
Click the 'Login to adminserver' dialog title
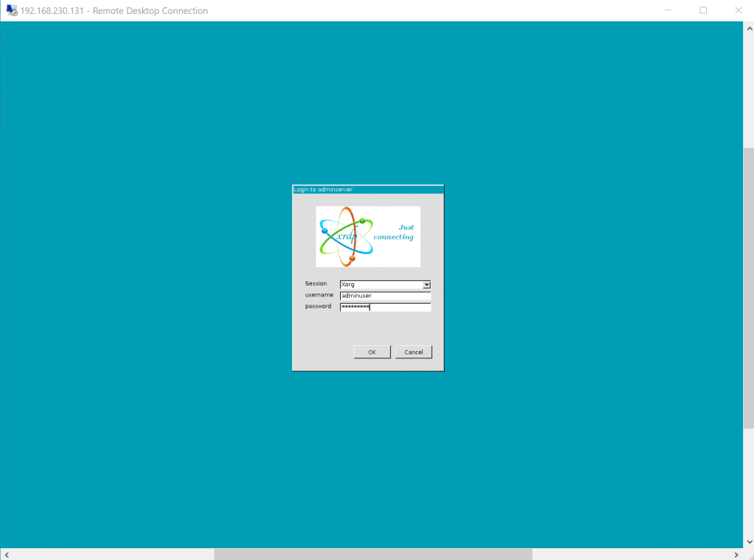[323, 189]
